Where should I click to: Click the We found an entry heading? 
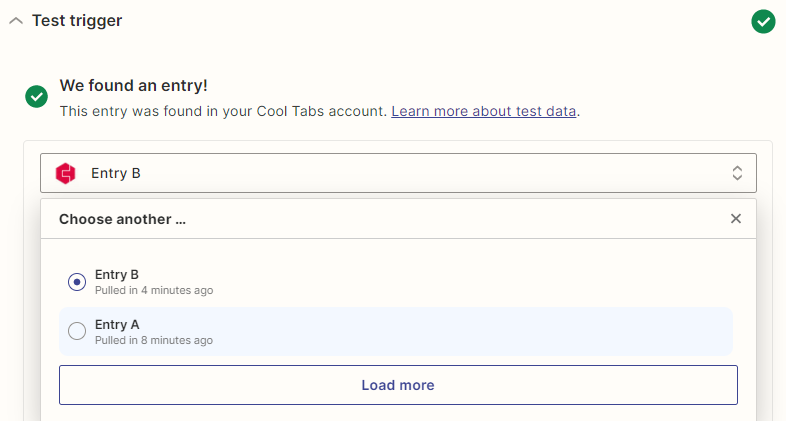[x=133, y=85]
